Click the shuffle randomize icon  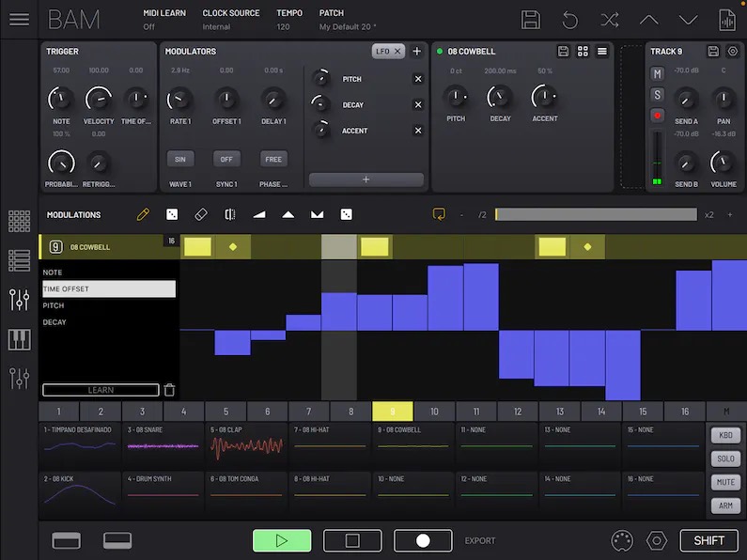pyautogui.click(x=610, y=20)
